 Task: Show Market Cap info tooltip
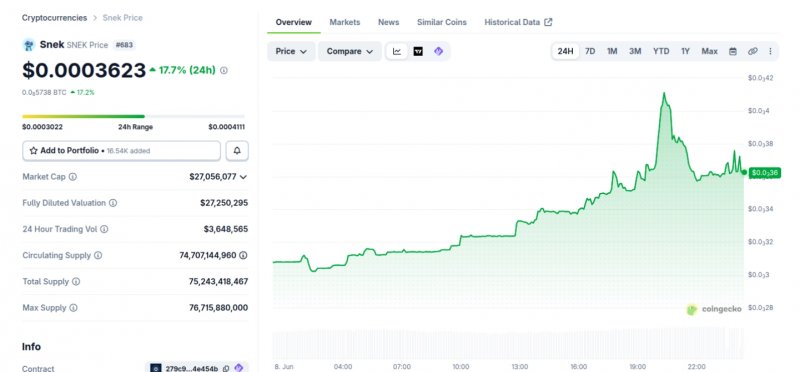72,177
